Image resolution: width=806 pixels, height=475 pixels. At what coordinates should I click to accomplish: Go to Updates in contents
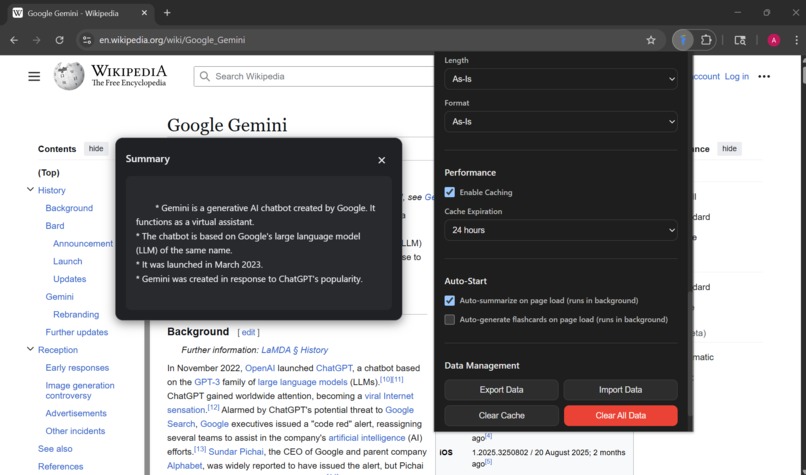(x=70, y=279)
